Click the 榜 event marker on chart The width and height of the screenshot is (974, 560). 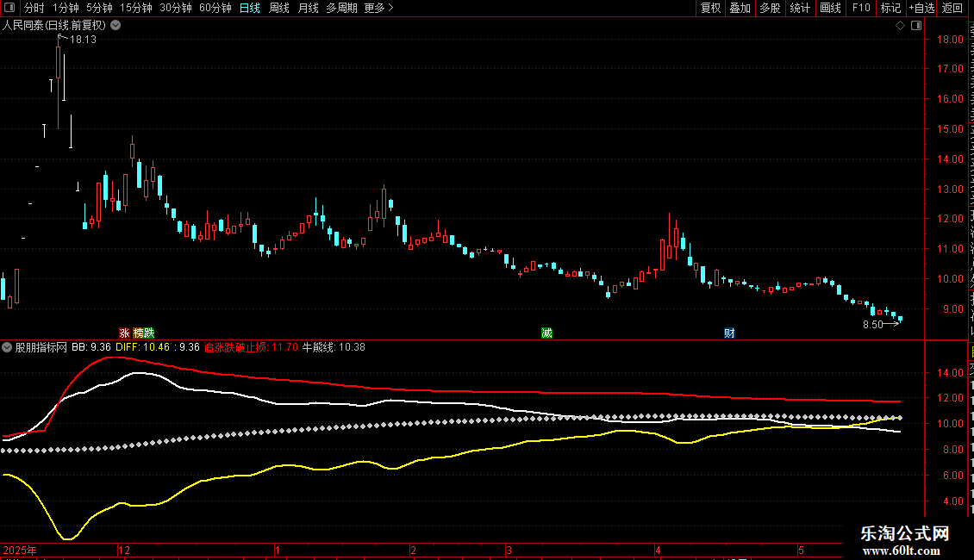coord(138,333)
